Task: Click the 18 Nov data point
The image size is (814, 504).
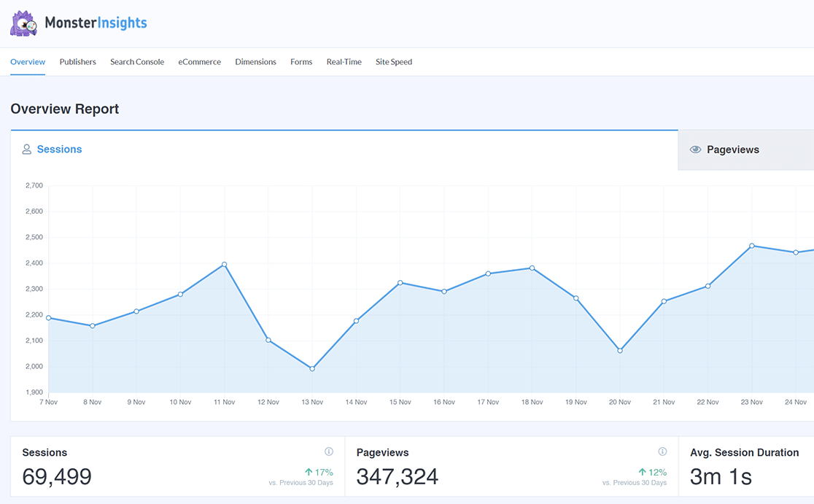Action: pyautogui.click(x=532, y=268)
